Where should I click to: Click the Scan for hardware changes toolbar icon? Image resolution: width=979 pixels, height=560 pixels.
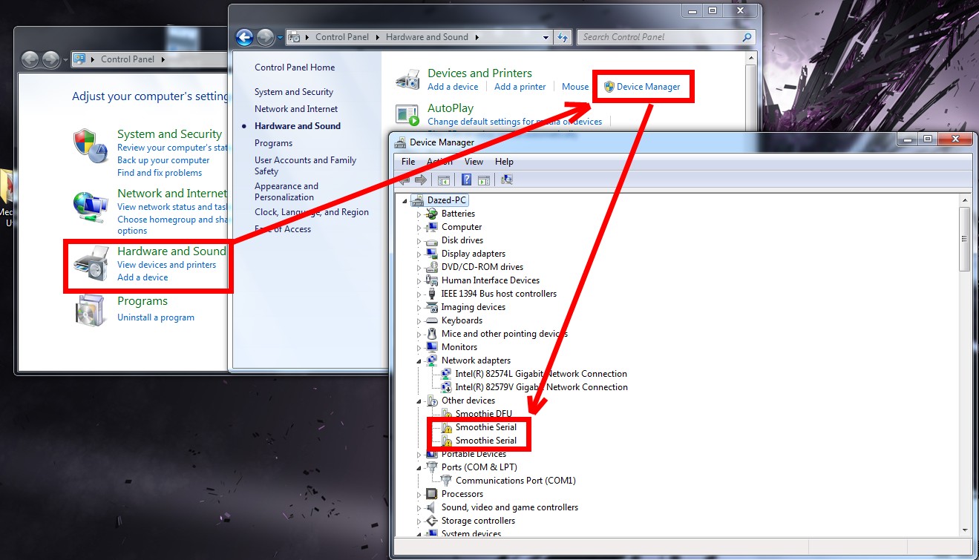[x=508, y=179]
